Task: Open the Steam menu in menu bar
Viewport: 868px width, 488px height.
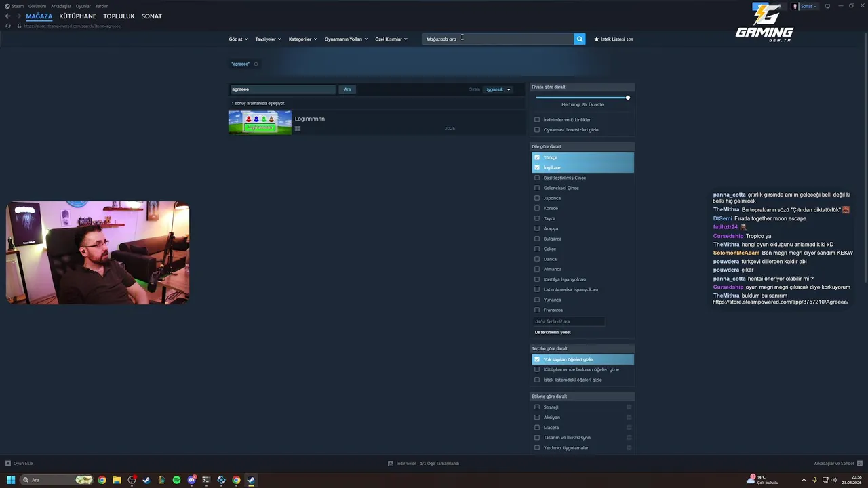Action: pyautogui.click(x=18, y=6)
